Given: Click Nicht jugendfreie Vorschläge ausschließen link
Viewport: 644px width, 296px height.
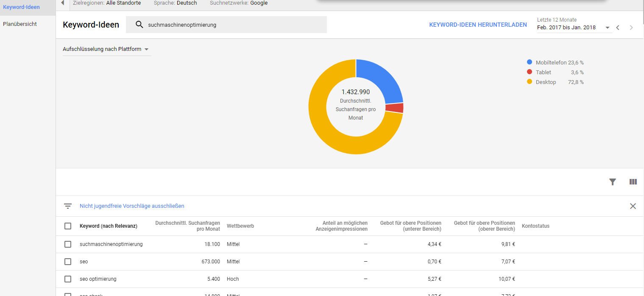Looking at the screenshot, I should click(132, 206).
